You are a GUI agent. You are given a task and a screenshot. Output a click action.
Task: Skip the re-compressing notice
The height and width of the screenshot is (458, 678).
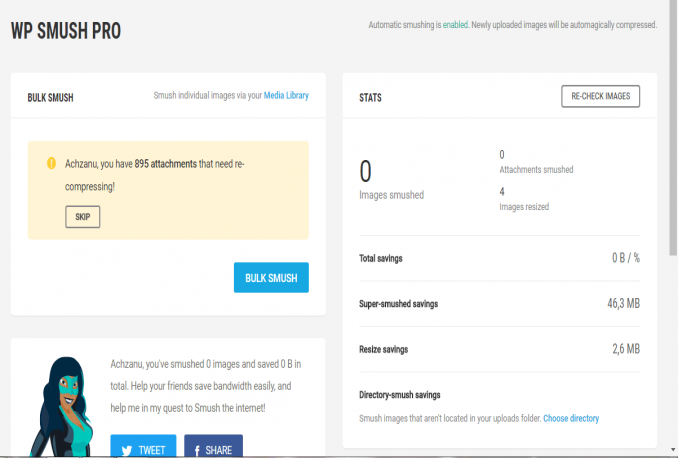pyautogui.click(x=83, y=216)
